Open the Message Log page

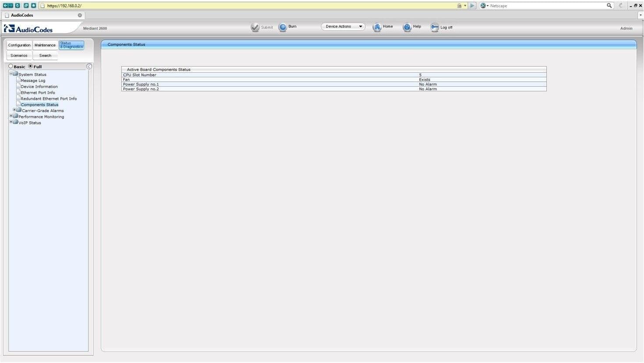[33, 81]
